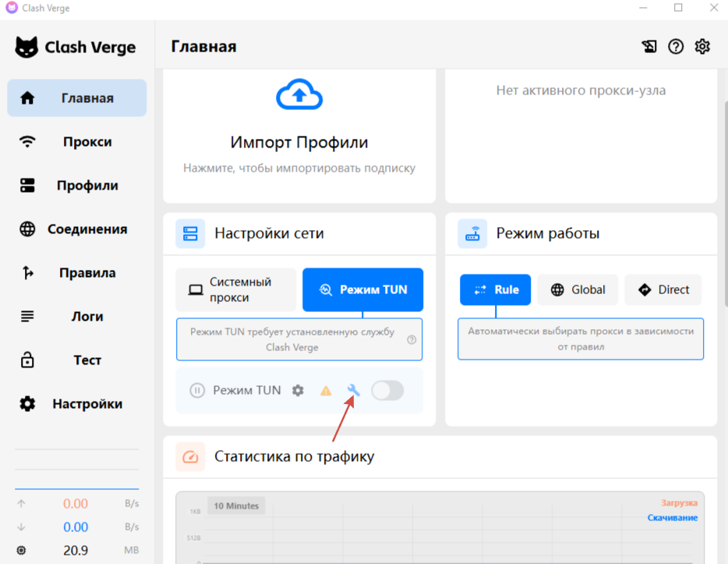Click the orange warning triangle icon
Image resolution: width=728 pixels, height=564 pixels.
click(x=326, y=391)
